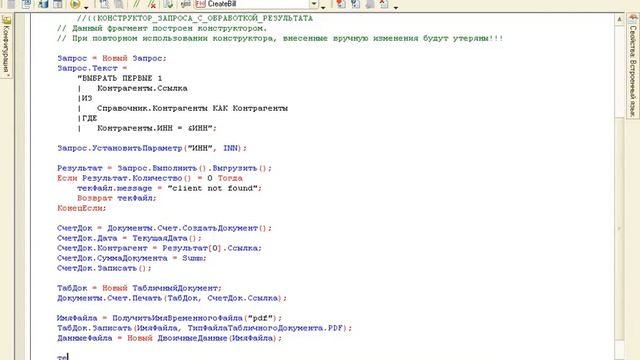This screenshot has height=360, width=640.
Task: Click the 'КонецЕсли;' keyword
Action: [x=81, y=208]
